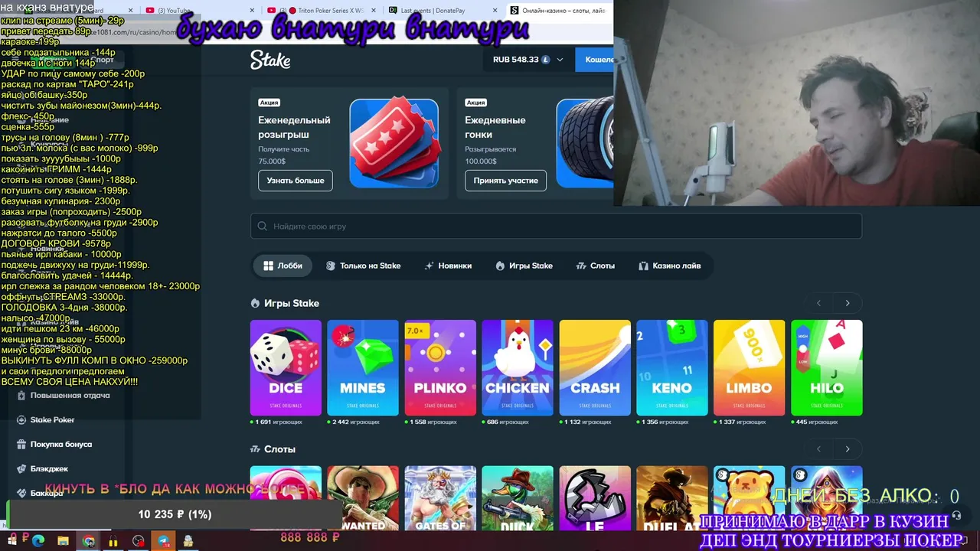Click the yellow padlock taskbar icon
This screenshot has height=551, width=980.
click(113, 541)
